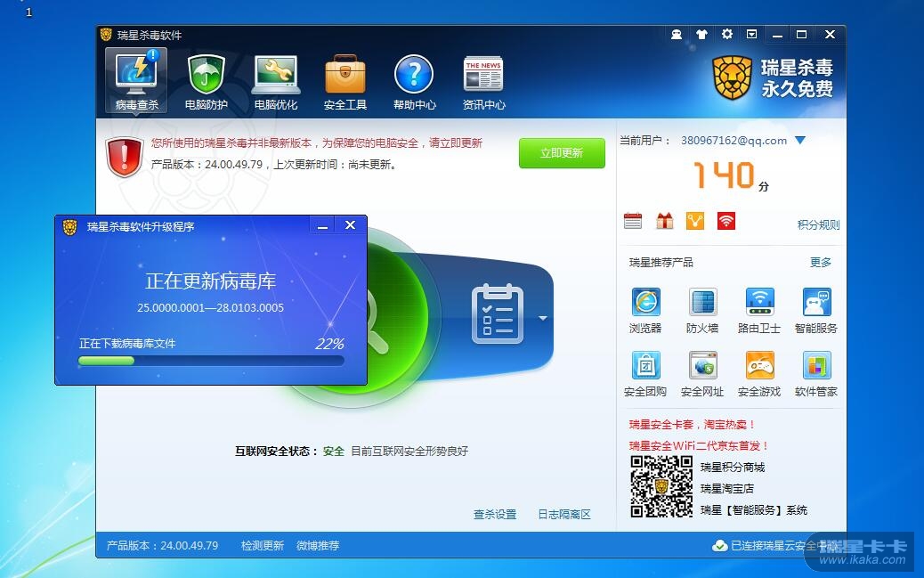The image size is (924, 578).
Task: Open the 软件管家 software manager icon
Action: coord(816,374)
